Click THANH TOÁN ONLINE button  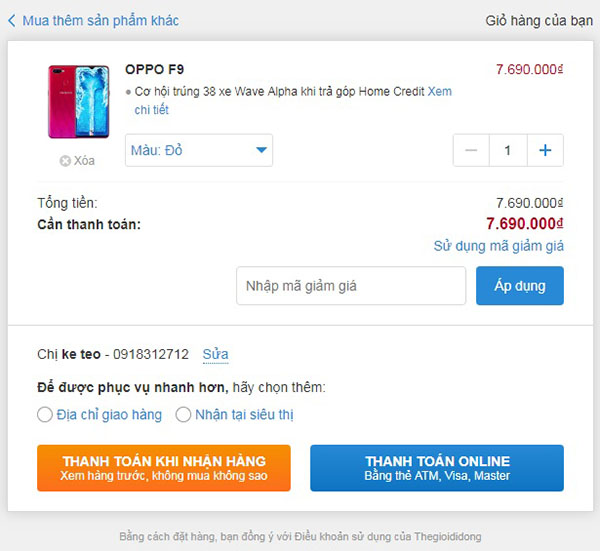[437, 467]
